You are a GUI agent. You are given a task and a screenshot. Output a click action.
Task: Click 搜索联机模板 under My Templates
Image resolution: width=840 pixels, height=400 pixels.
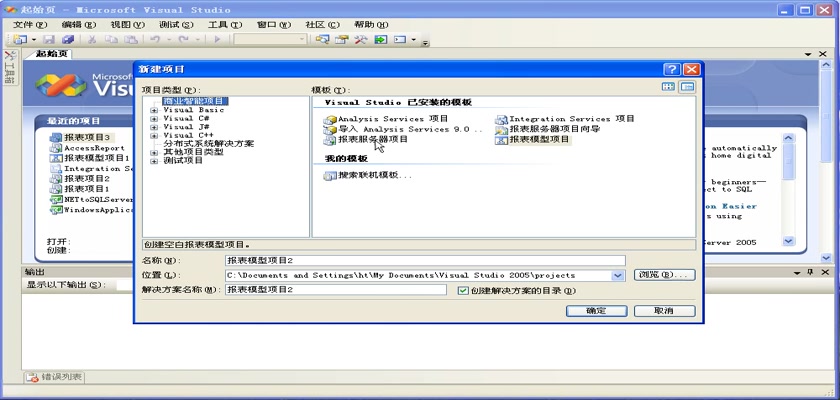pyautogui.click(x=368, y=175)
